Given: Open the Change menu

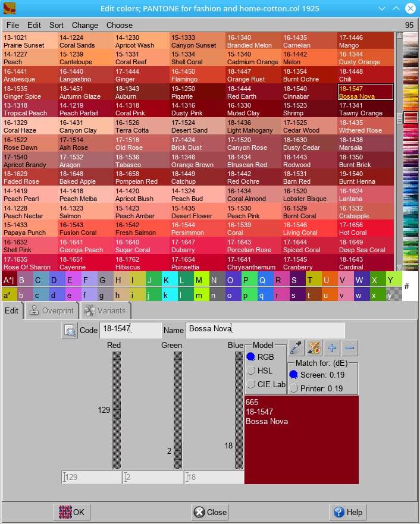Looking at the screenshot, I should point(85,25).
